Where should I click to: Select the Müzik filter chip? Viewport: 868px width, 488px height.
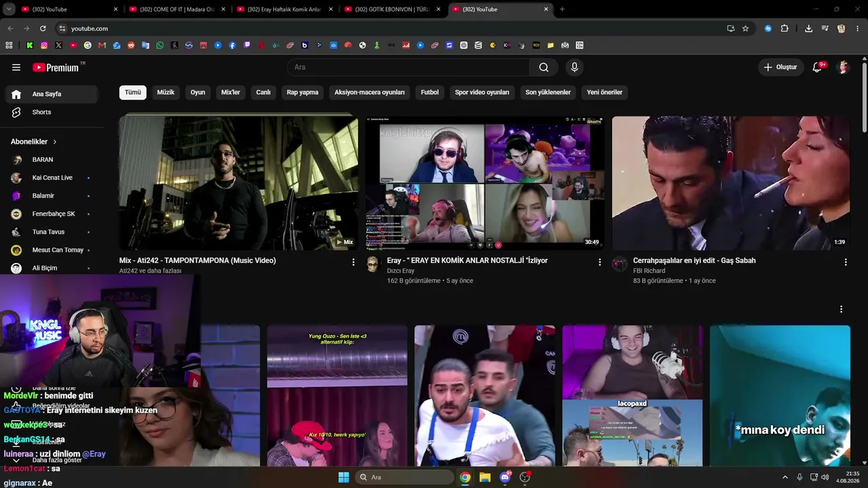pos(166,92)
